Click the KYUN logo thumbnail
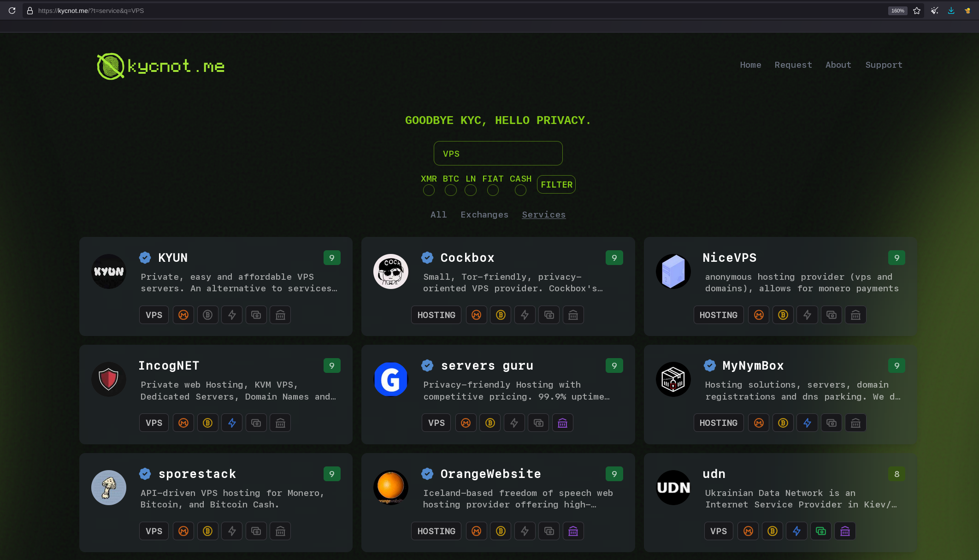 point(109,271)
